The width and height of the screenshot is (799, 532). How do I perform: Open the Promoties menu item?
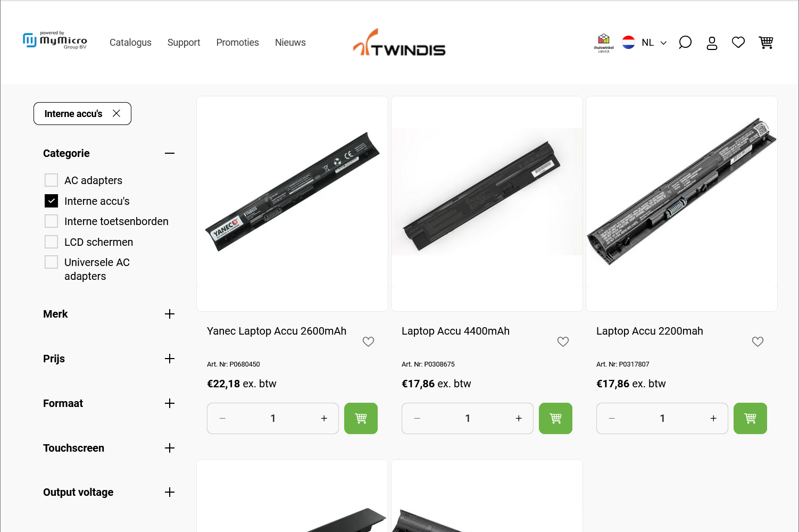click(x=237, y=43)
